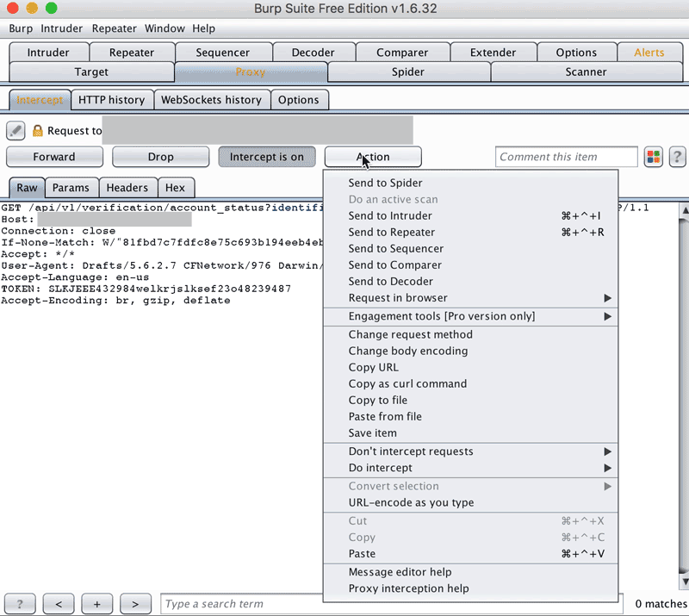The height and width of the screenshot is (616, 689).
Task: Choose Send to Repeater from menu
Action: pos(470,232)
